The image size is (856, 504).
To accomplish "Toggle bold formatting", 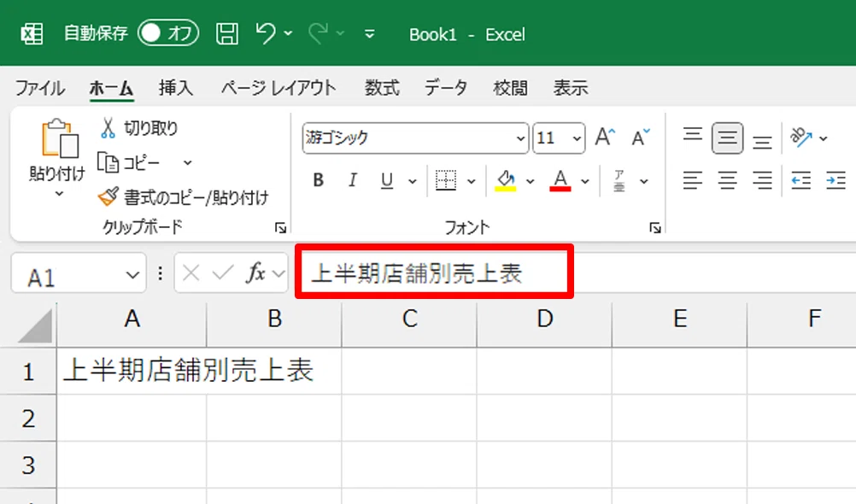I will click(319, 180).
